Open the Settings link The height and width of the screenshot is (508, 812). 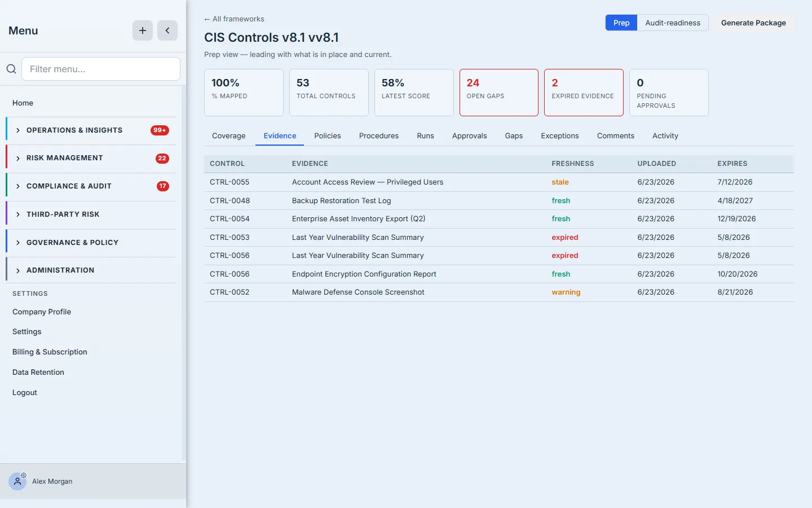[x=27, y=332]
